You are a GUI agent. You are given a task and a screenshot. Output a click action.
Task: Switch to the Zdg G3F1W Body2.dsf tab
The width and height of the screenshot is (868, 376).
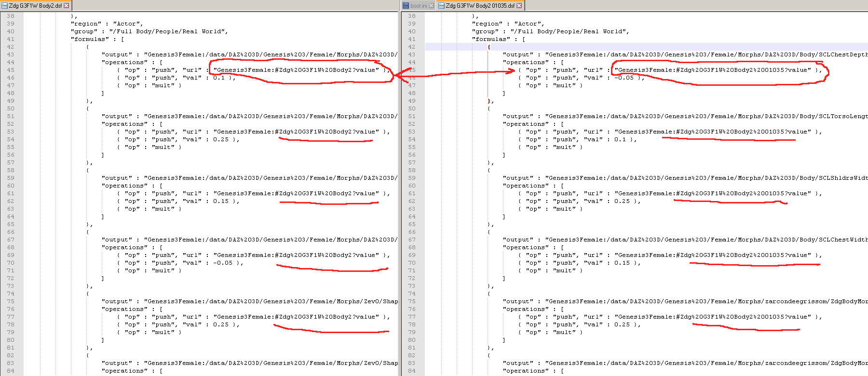[x=35, y=5]
